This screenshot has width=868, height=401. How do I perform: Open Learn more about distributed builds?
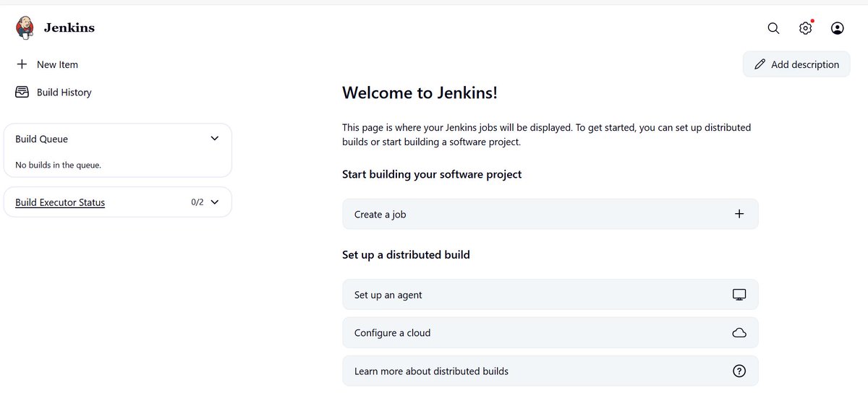click(x=550, y=371)
